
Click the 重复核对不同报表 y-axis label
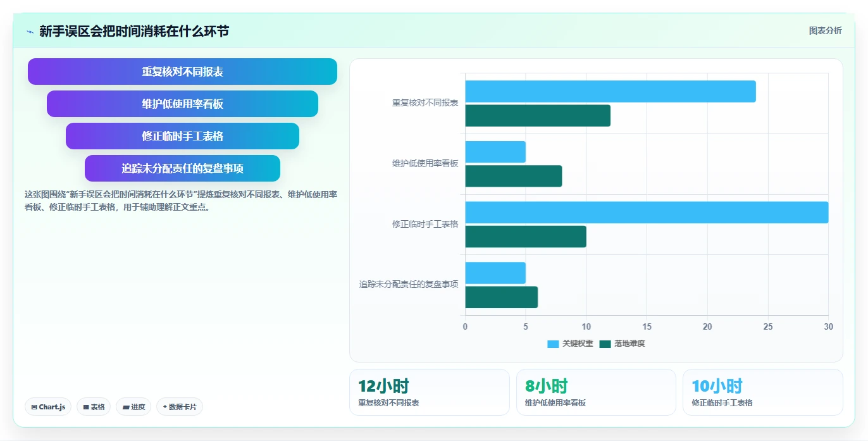(x=425, y=102)
